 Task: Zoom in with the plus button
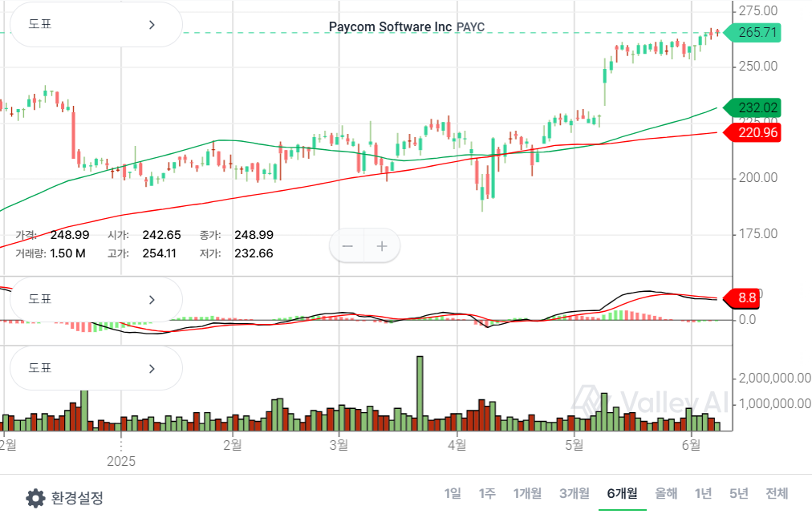click(x=382, y=246)
